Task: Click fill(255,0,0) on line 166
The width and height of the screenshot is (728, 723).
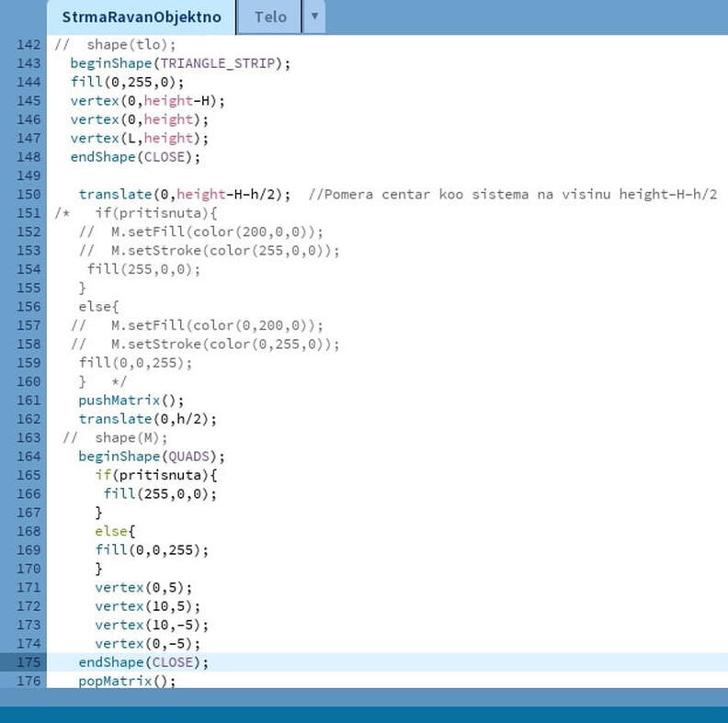Action: pos(160,493)
